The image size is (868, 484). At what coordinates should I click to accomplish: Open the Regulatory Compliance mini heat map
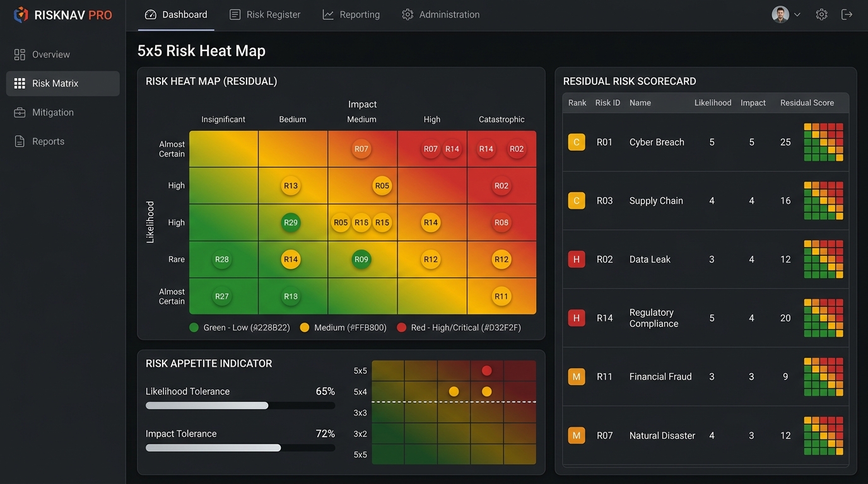point(824,318)
